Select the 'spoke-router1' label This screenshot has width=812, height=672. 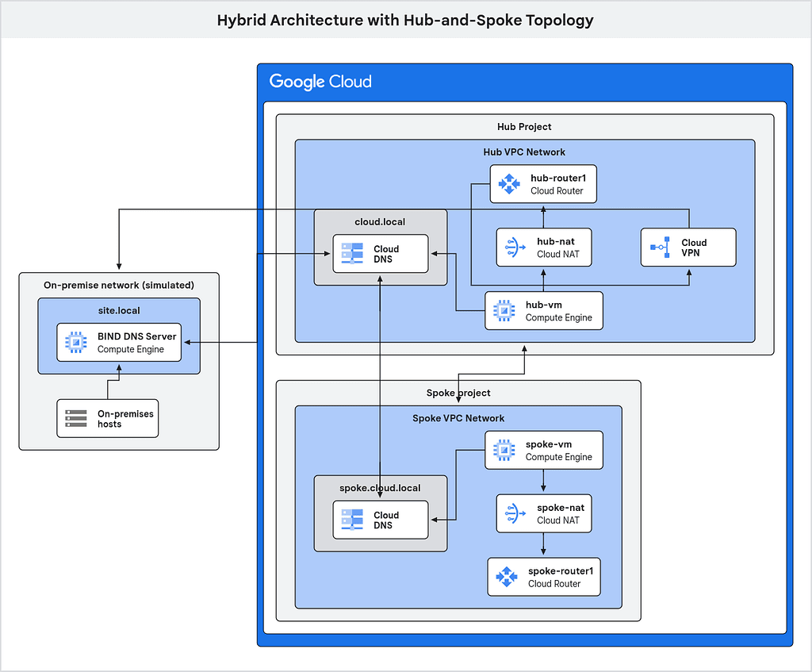561,571
